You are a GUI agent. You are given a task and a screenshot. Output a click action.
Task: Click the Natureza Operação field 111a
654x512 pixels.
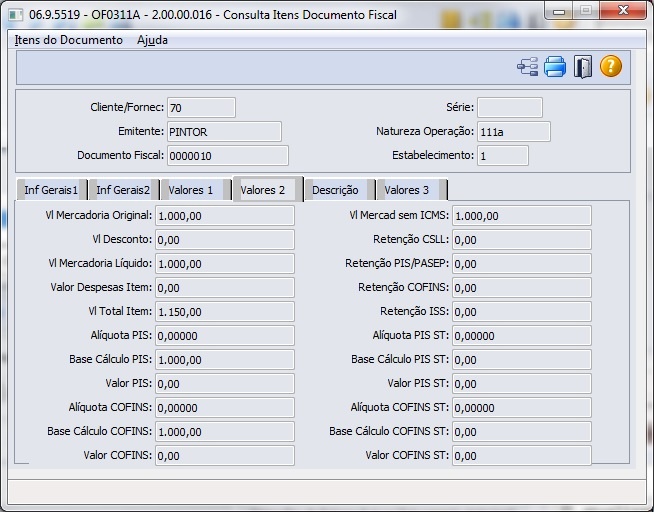click(514, 132)
